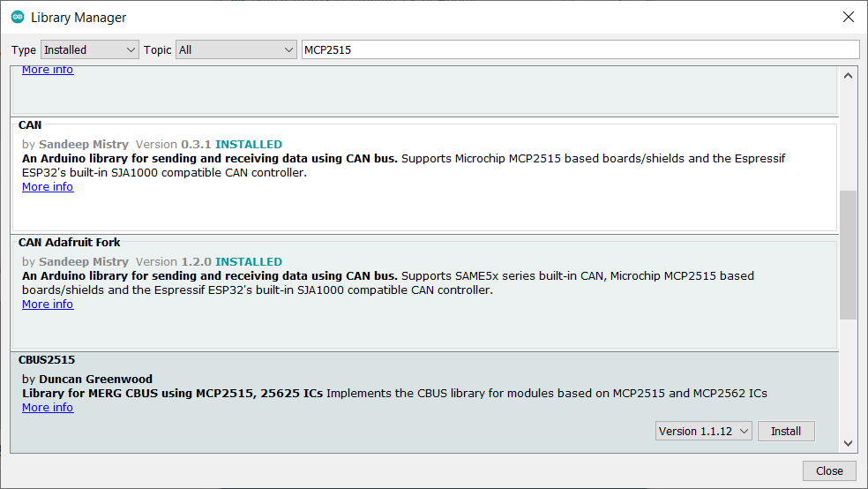868x489 pixels.
Task: Click scrollbar track above the thumb
Action: 848,132
